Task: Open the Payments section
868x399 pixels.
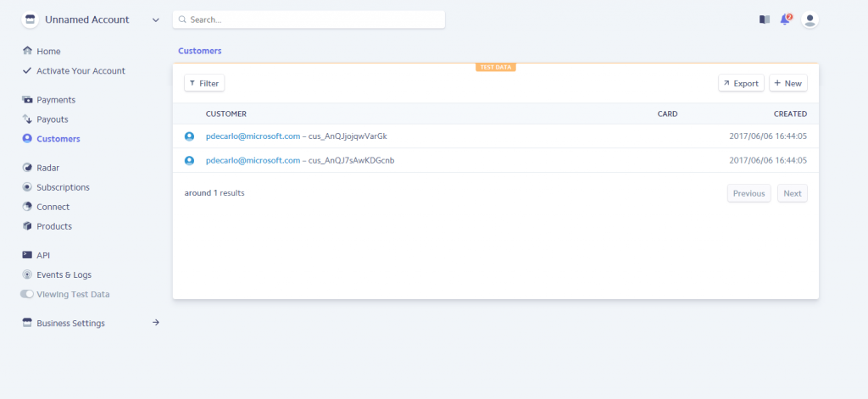Action: [x=56, y=100]
